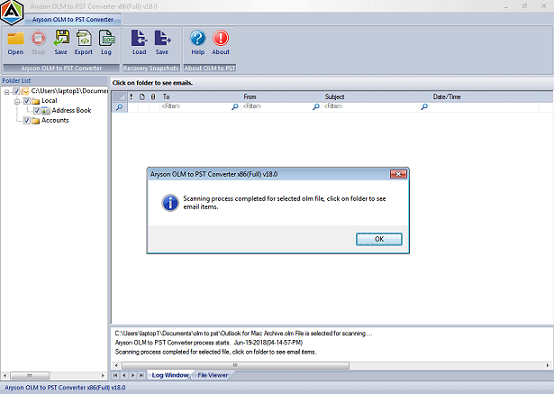The width and height of the screenshot is (554, 394).
Task: Go to next tab navigation arrow
Action: [x=133, y=375]
